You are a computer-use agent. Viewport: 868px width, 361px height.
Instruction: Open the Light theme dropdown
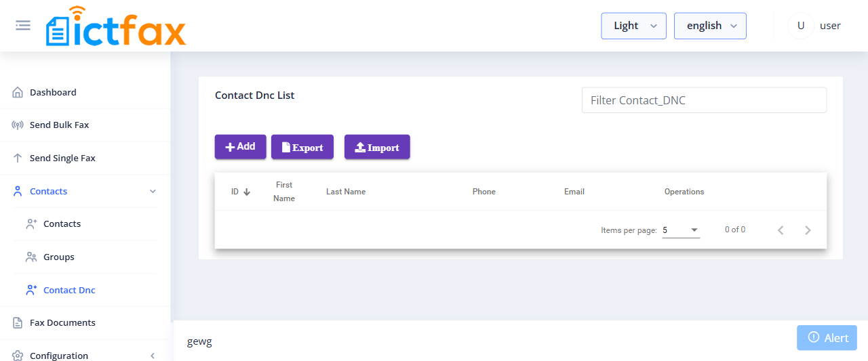click(x=633, y=26)
